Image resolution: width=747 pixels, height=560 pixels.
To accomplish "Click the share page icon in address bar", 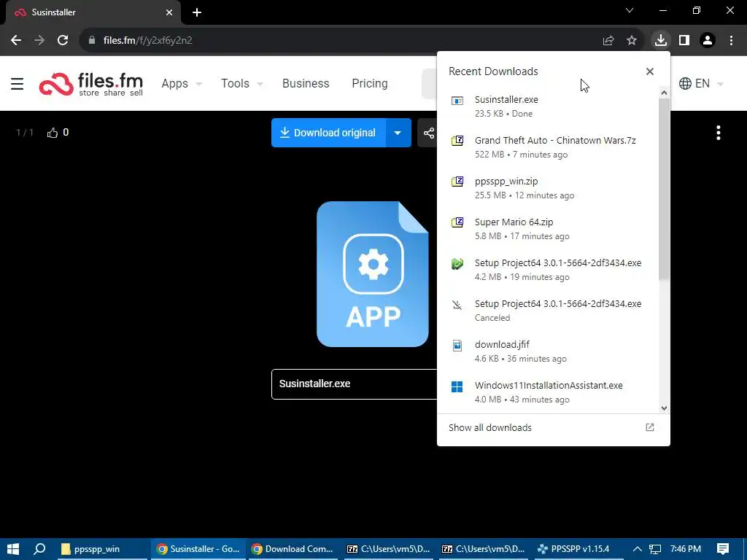I will [608, 41].
